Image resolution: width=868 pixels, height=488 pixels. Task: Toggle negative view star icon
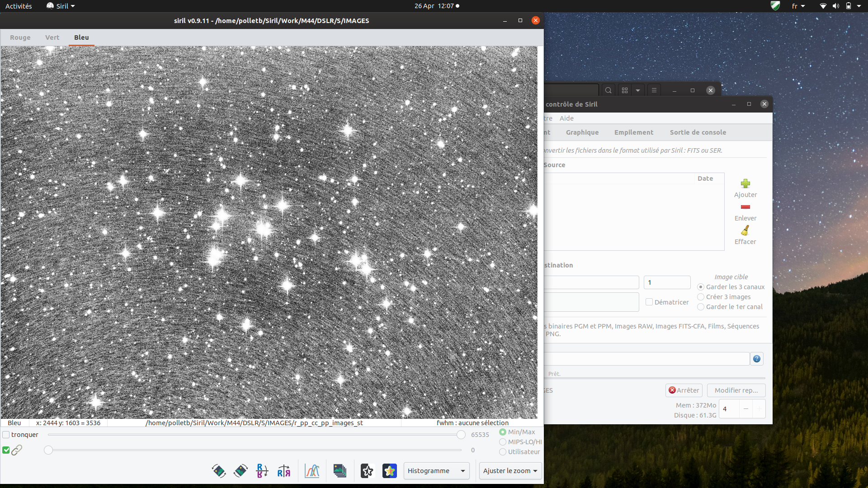(x=367, y=471)
